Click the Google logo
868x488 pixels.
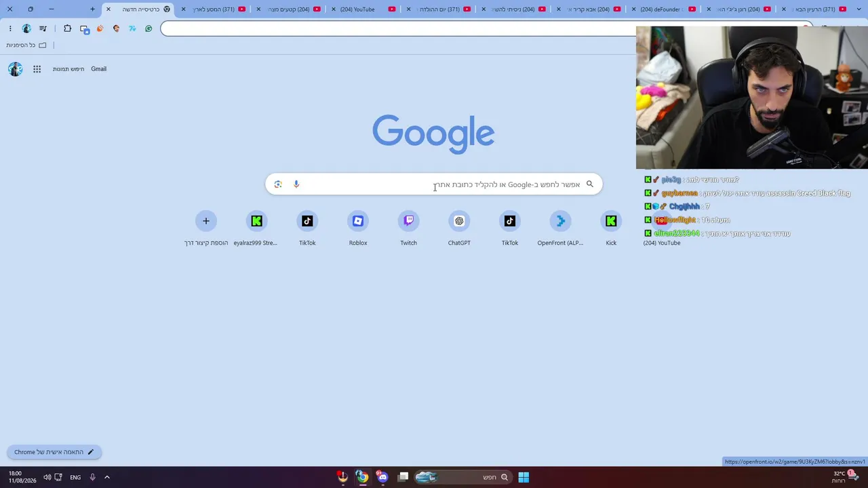433,134
